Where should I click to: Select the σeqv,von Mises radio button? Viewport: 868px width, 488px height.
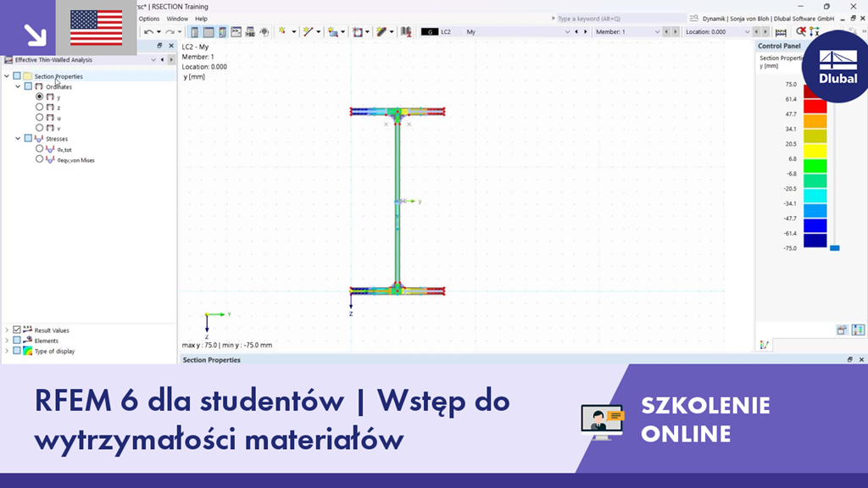(x=39, y=159)
